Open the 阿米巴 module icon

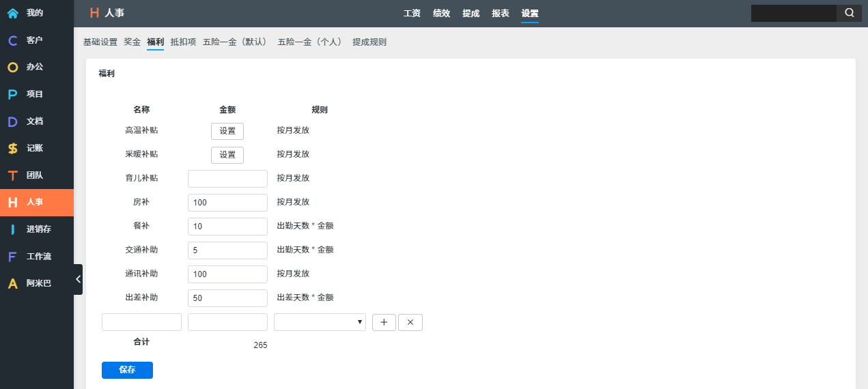(x=12, y=283)
